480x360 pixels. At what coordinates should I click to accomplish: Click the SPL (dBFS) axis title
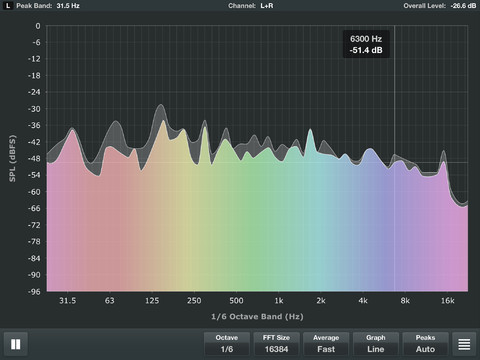click(x=12, y=158)
